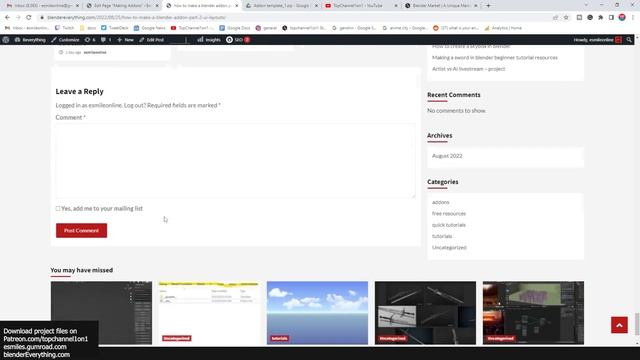
Task: Open the TweetDeck bookmark
Action: 115,28
